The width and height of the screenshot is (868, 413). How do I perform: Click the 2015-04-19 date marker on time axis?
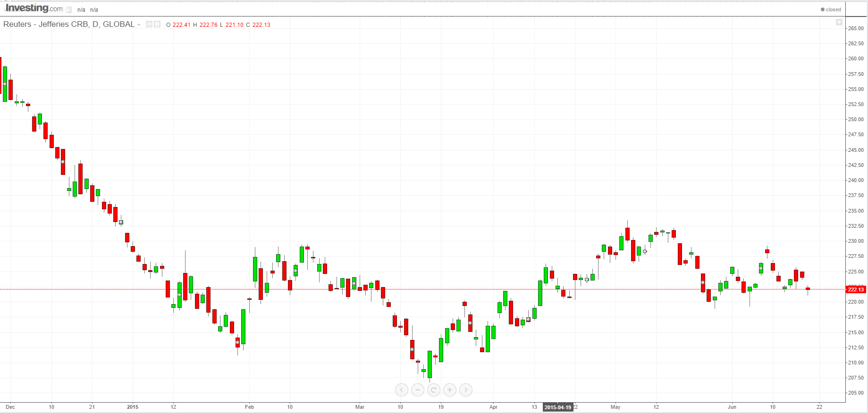click(x=558, y=407)
